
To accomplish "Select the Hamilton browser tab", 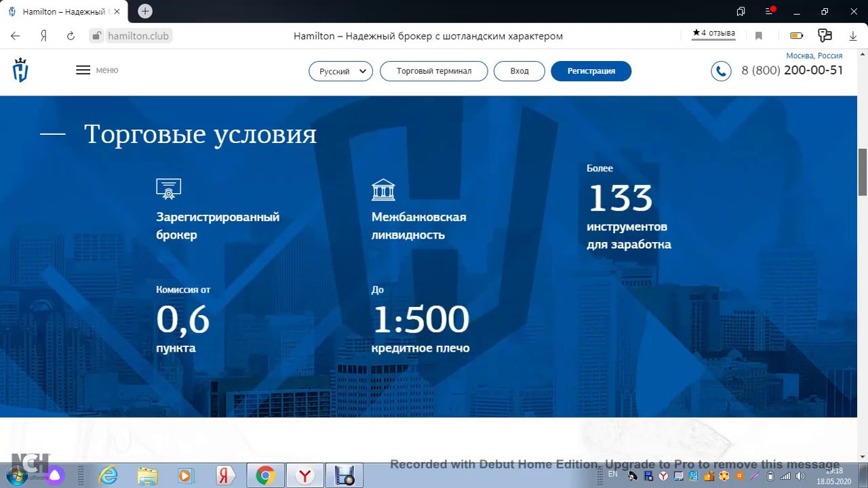I will 64,12.
